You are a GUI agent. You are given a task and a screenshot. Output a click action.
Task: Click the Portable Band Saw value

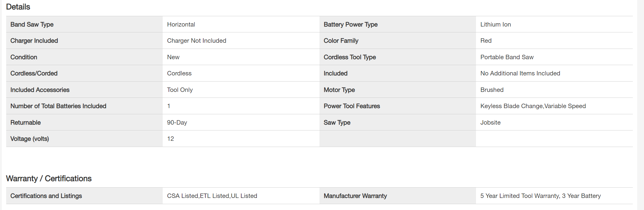[x=507, y=57]
